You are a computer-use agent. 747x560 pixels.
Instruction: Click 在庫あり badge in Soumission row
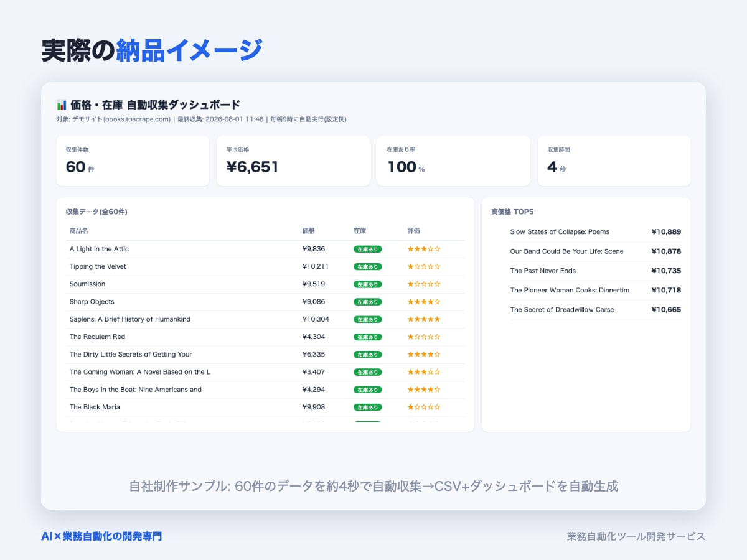368,284
